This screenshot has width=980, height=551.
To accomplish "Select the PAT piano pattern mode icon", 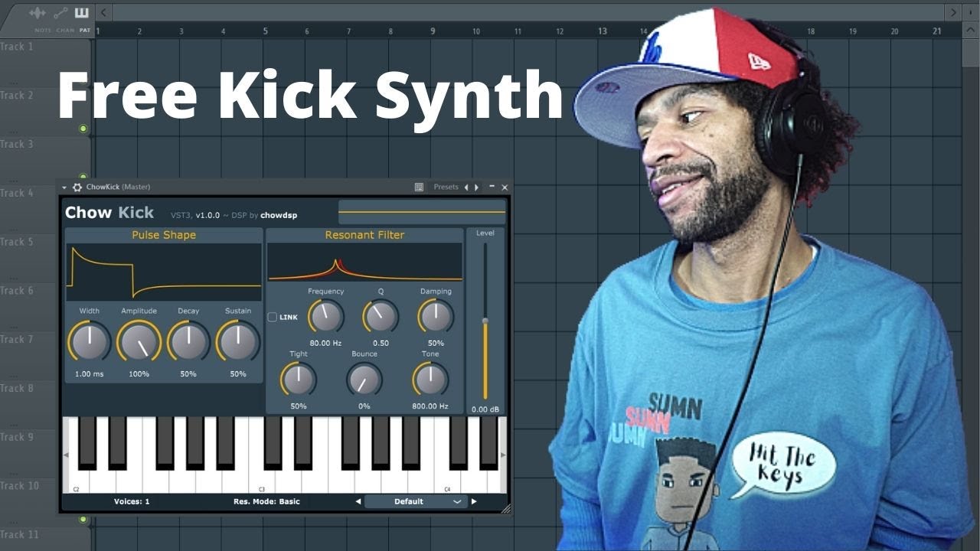I will 82,13.
